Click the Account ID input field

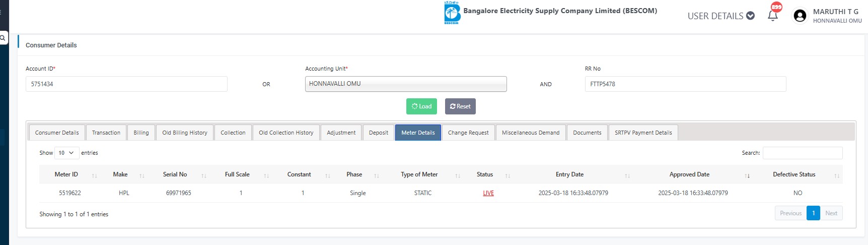tap(126, 84)
